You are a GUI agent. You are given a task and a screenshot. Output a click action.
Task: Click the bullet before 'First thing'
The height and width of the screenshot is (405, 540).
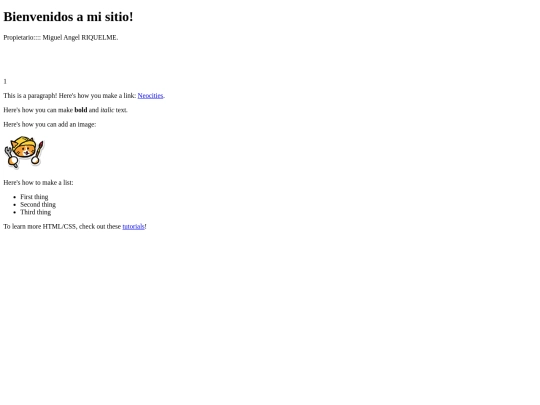click(x=14, y=197)
